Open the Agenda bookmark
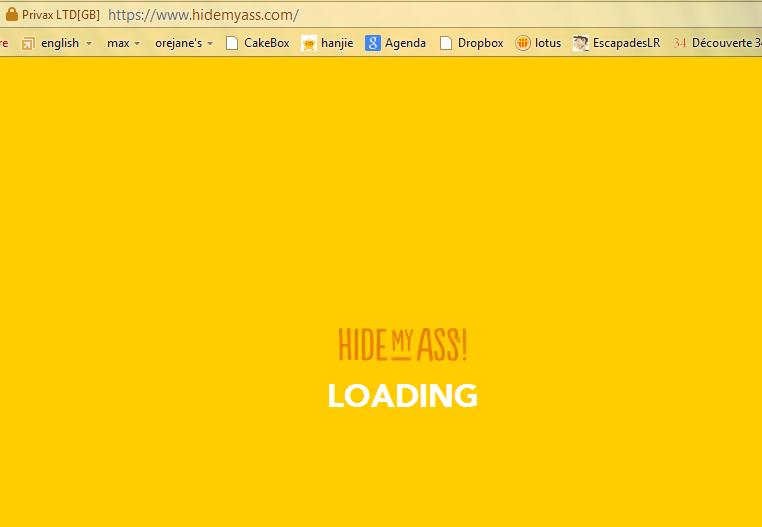 pos(396,43)
